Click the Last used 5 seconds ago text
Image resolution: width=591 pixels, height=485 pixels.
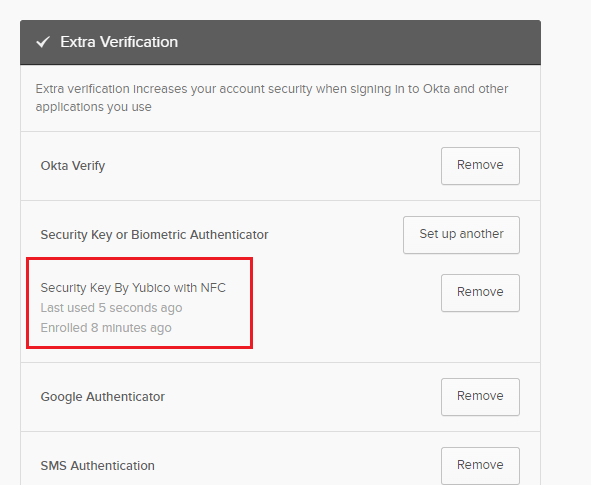[x=111, y=308]
